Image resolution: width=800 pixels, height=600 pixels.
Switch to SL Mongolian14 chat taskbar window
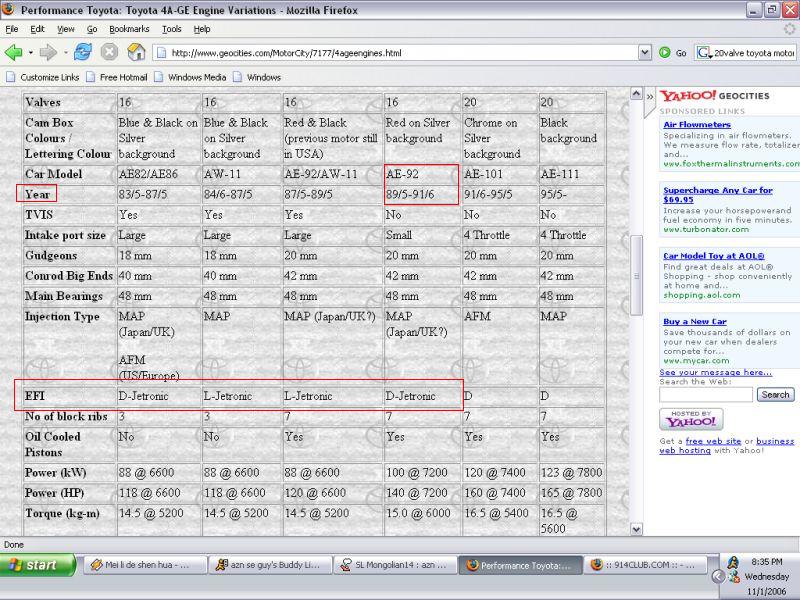[x=396, y=565]
